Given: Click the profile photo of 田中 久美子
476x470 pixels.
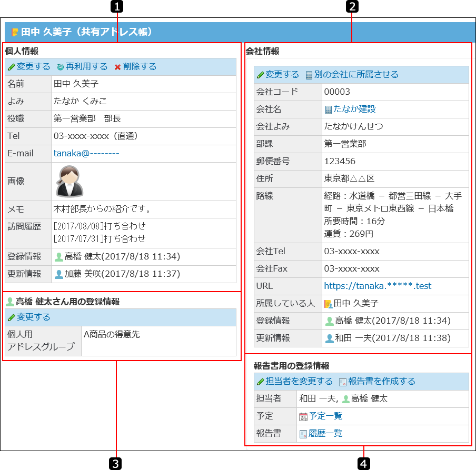Looking at the screenshot, I should coord(70,181).
